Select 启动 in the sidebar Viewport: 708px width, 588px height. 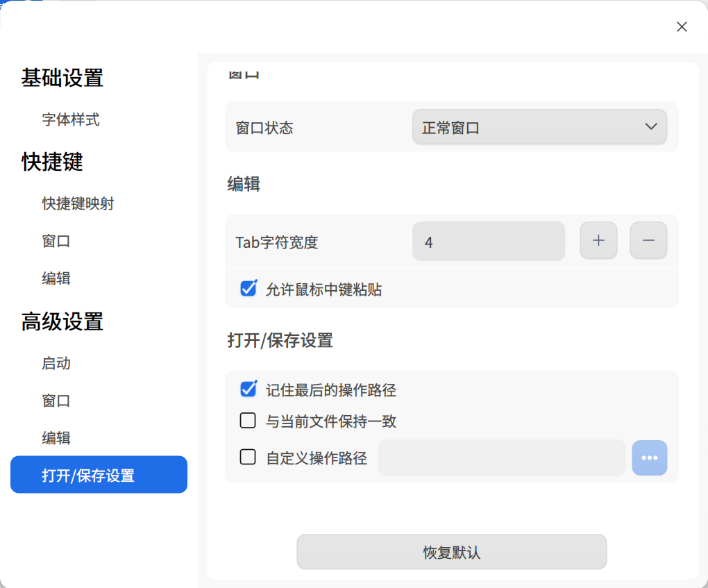[56, 364]
